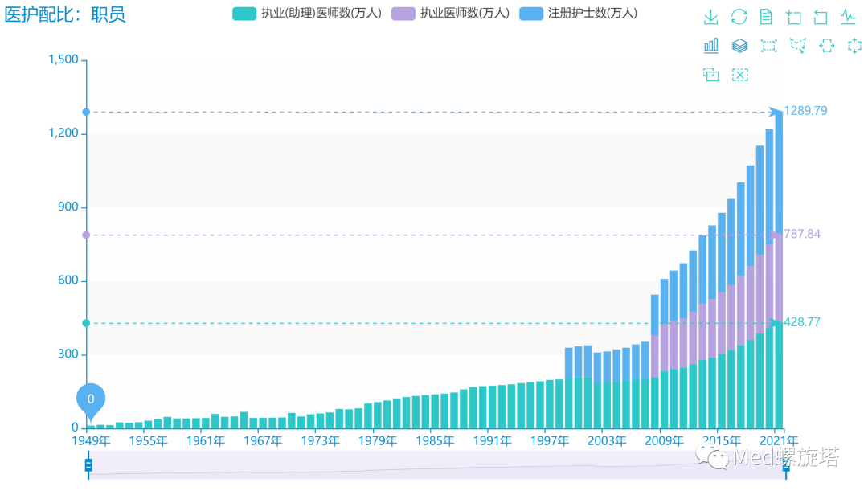This screenshot has width=868, height=495.
Task: Click the 2009年 x-axis label
Action: pos(665,441)
